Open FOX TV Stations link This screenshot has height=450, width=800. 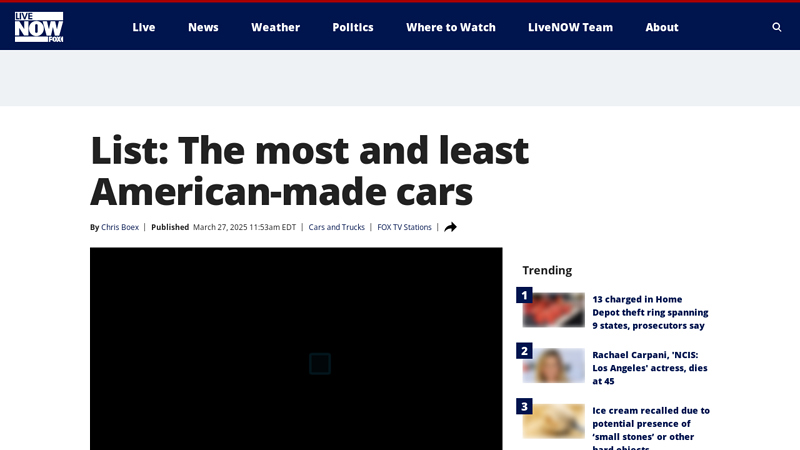404,227
